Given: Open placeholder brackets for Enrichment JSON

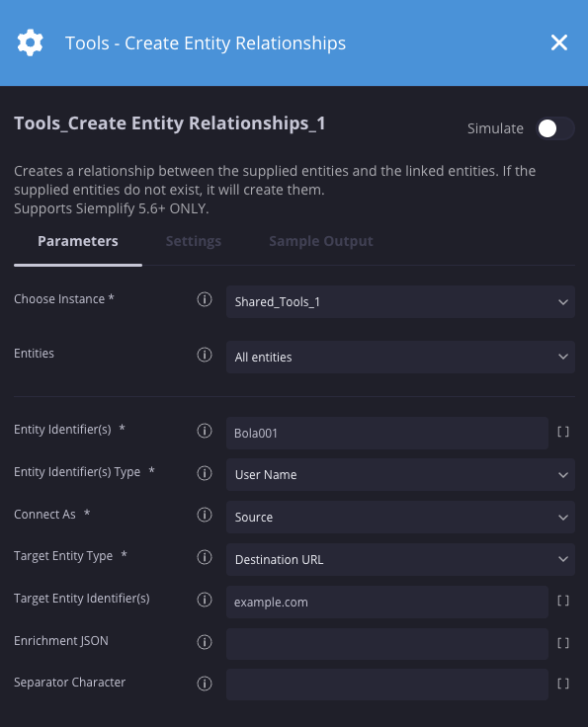Looking at the screenshot, I should (x=563, y=643).
